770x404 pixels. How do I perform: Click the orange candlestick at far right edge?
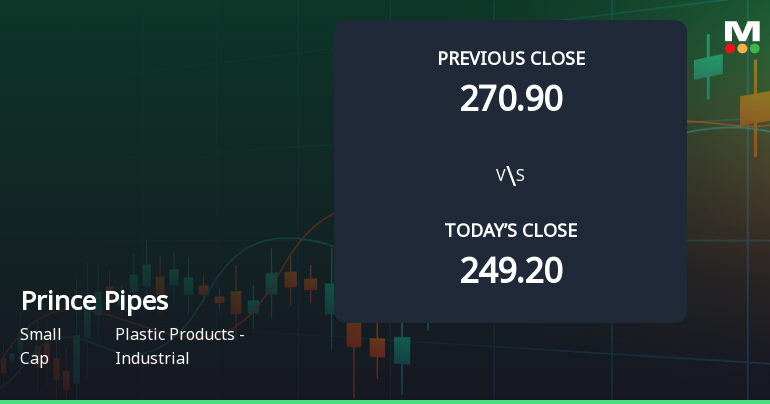click(755, 107)
